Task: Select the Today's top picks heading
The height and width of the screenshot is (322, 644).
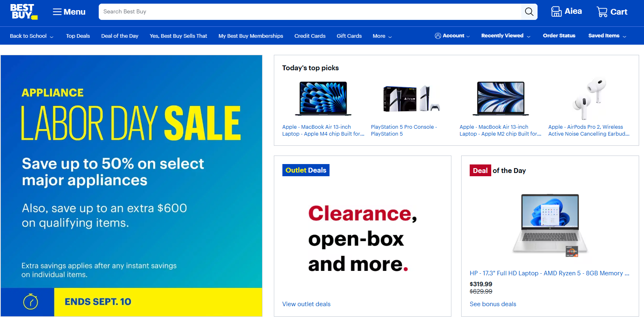Action: pos(310,68)
